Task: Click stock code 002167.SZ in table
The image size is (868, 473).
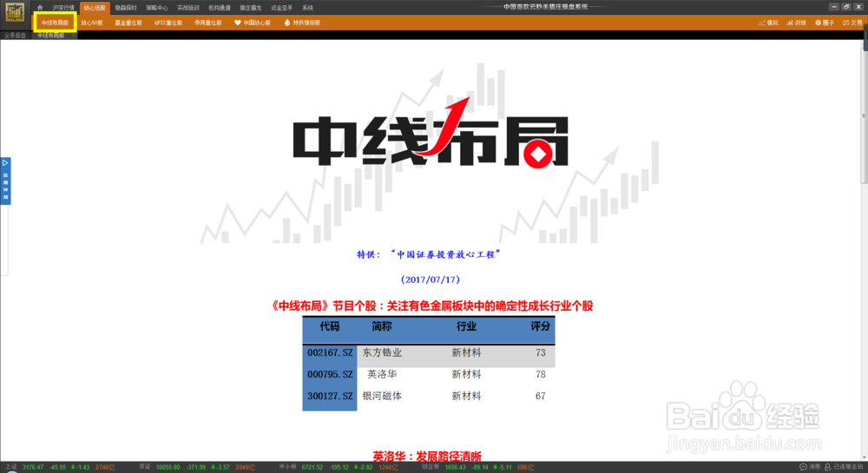Action: [330, 353]
